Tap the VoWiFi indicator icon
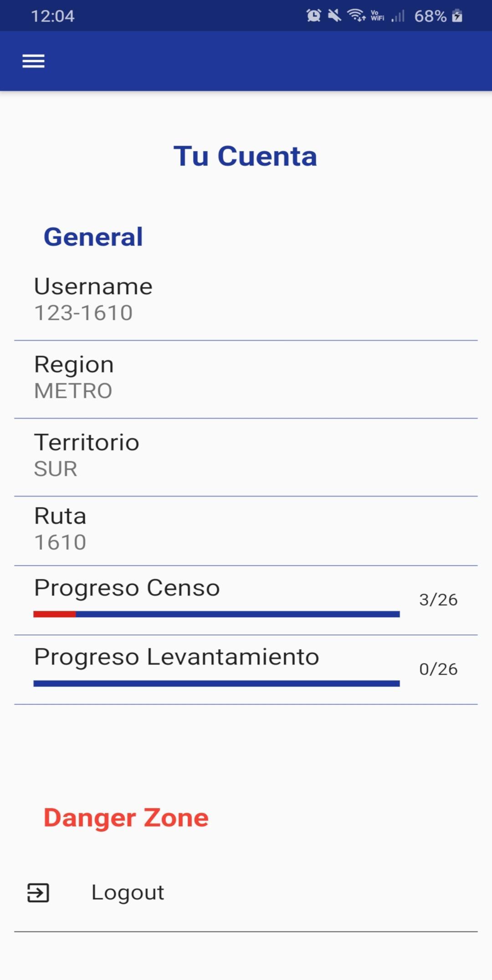Screen dimensions: 492x980 pos(377,16)
